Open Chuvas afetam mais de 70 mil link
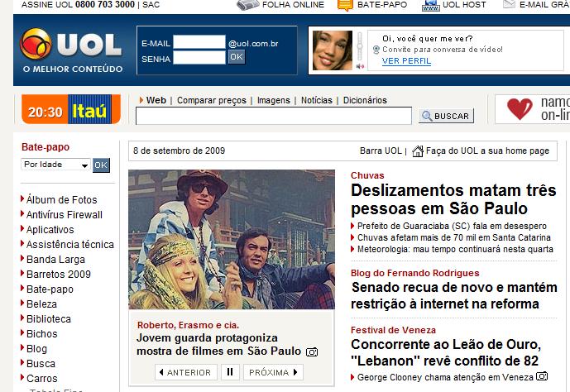The width and height of the screenshot is (570, 392). (x=454, y=237)
